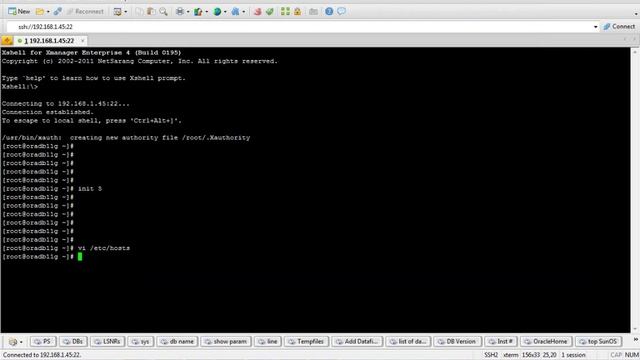640x360 pixels.
Task: Click the 'vi /etc/hosts' command line
Action: tap(104, 248)
